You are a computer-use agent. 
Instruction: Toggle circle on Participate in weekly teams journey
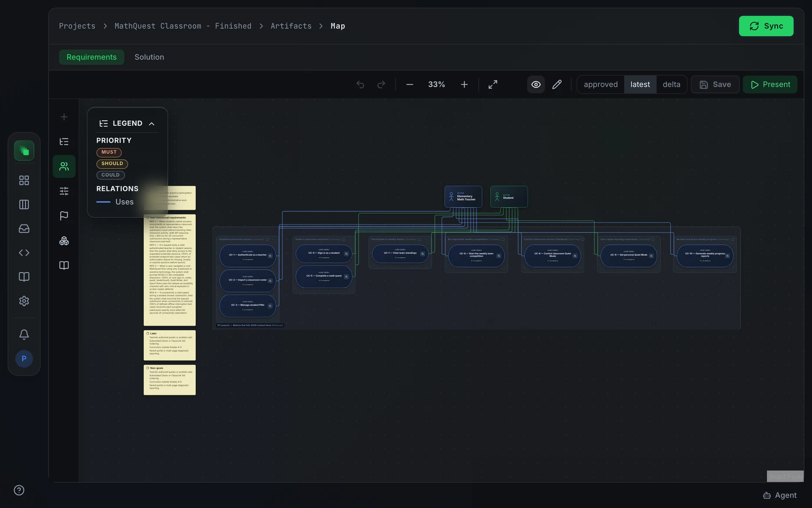pyautogui.click(x=420, y=240)
